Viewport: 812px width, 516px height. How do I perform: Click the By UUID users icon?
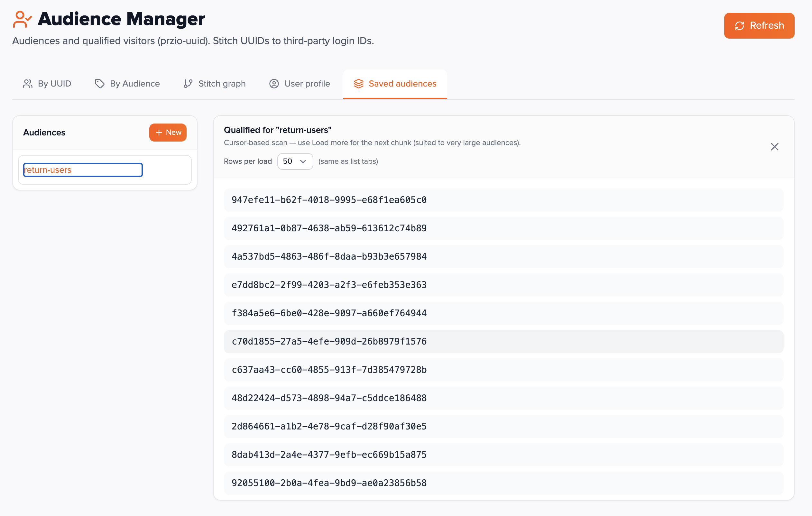coord(28,84)
